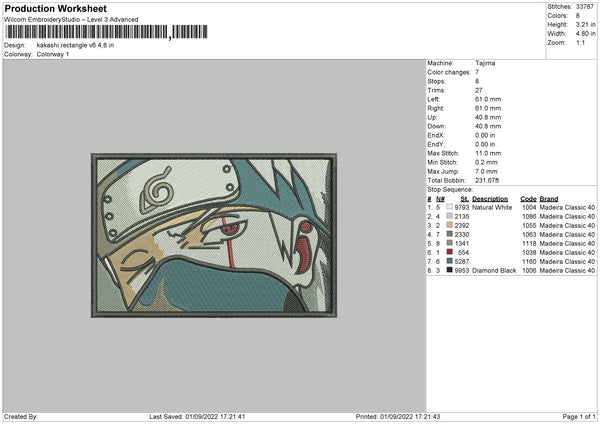Select the olive swatch for code 1063
The image size is (600, 424).
[x=450, y=234]
